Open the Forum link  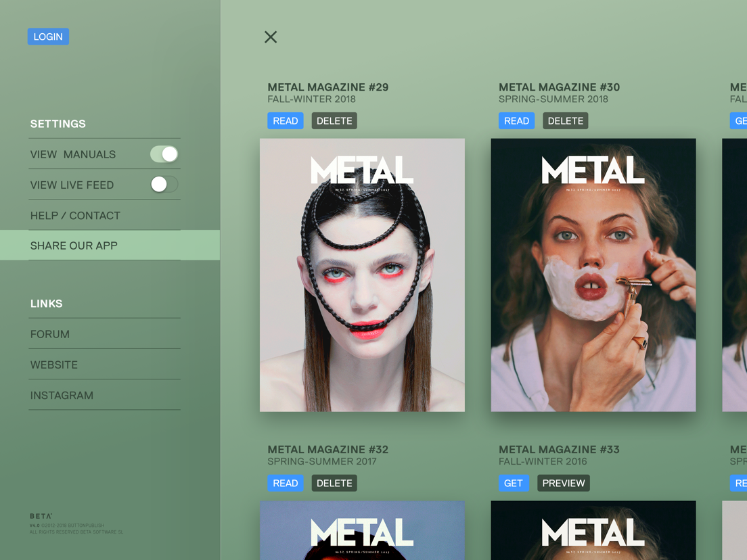pyautogui.click(x=104, y=334)
